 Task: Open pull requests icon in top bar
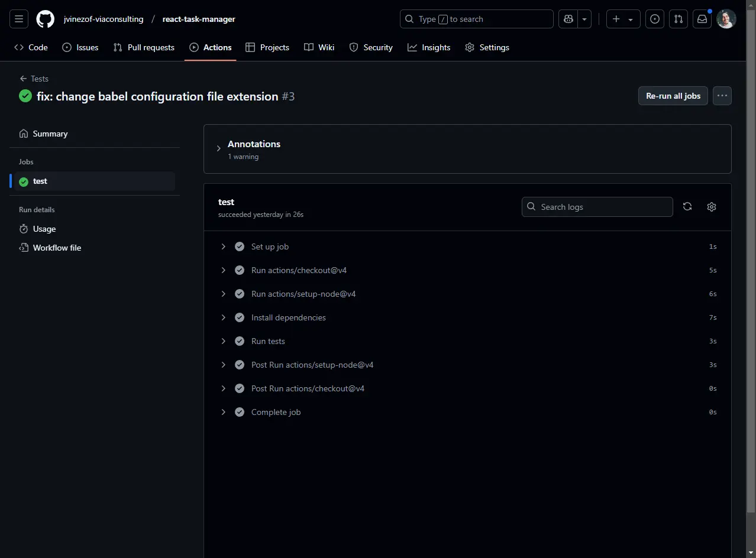pyautogui.click(x=679, y=19)
